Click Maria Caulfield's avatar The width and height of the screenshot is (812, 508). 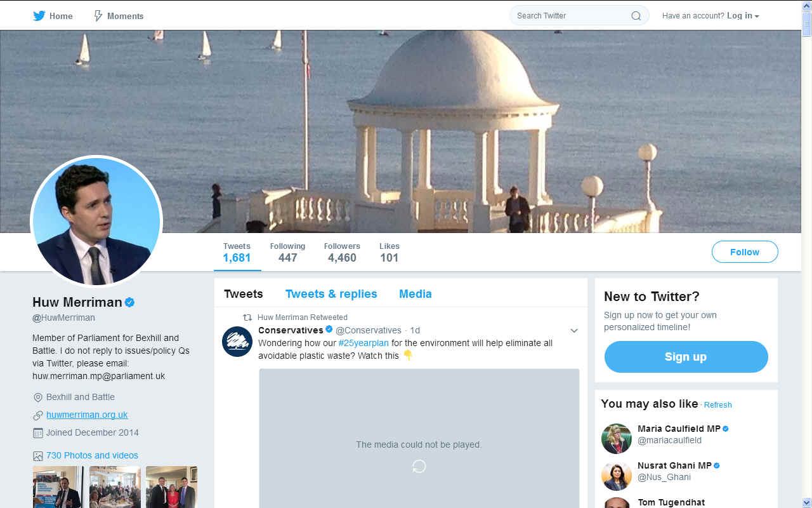pos(617,439)
